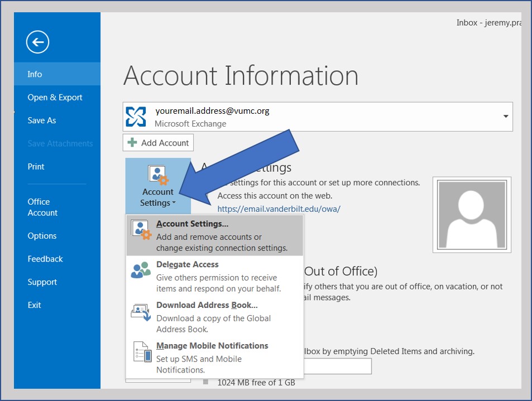This screenshot has width=532, height=401.
Task: Click the Save Attachments greyed item
Action: tap(60, 143)
